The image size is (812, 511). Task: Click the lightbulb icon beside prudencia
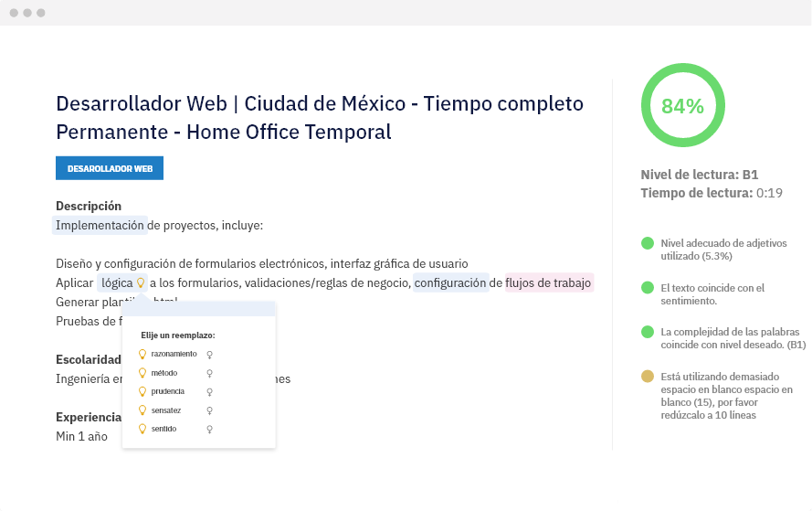(142, 392)
